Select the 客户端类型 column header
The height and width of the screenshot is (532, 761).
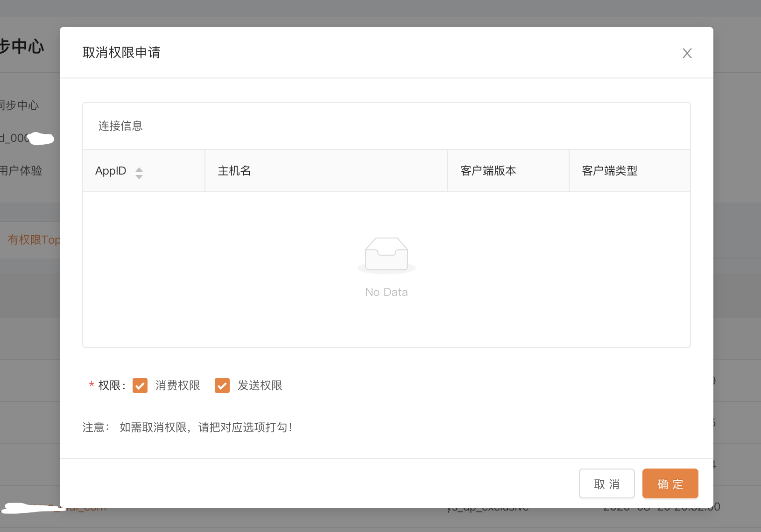point(610,171)
